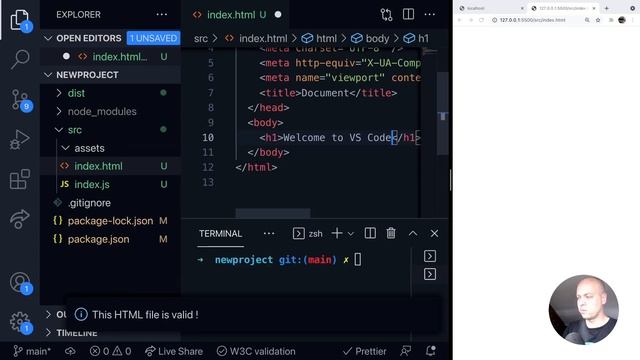Place cursor on line 10 h1 code
Image resolution: width=640 pixels, height=360 pixels.
pyautogui.click(x=340, y=138)
